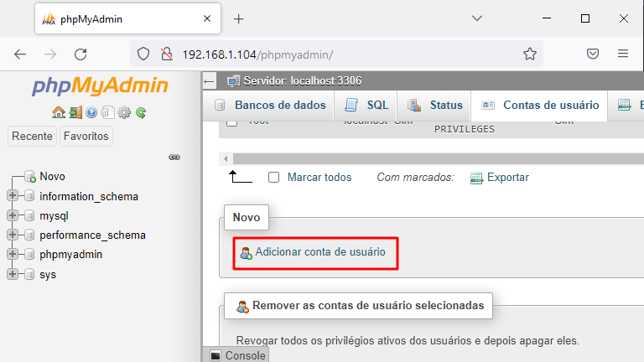Image resolution: width=644 pixels, height=362 pixels.
Task: Open the Recente tables tab
Action: [x=32, y=137]
